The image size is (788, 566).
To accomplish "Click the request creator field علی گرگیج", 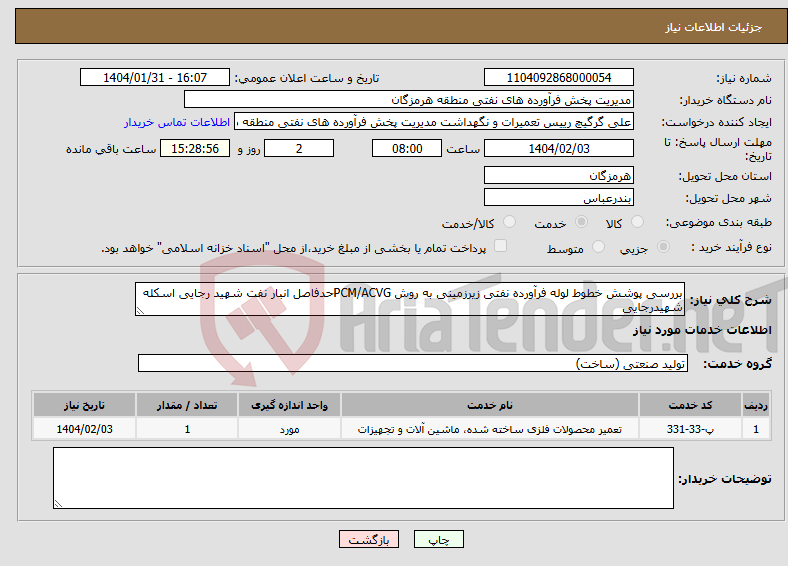I will [434, 122].
